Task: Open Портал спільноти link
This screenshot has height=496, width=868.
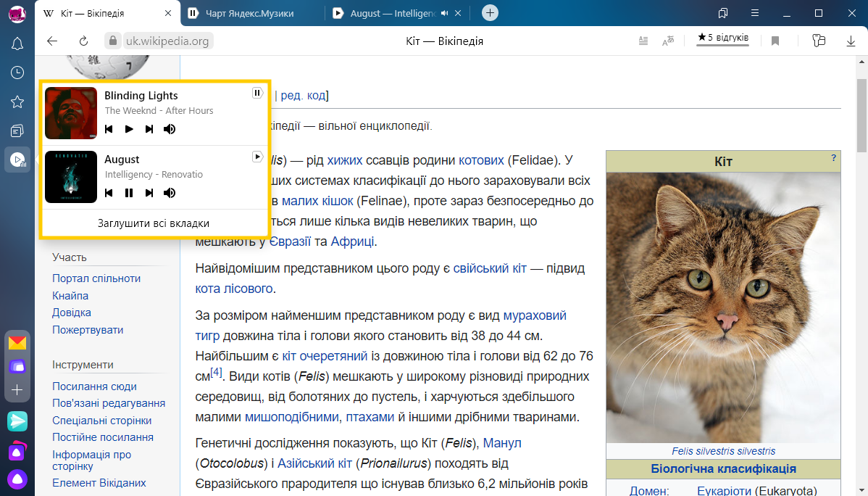Action: tap(96, 278)
